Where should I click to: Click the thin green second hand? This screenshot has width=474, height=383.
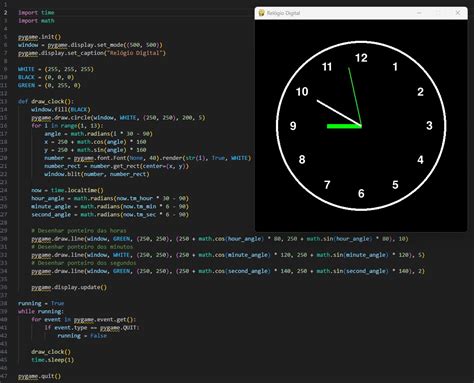[355, 96]
